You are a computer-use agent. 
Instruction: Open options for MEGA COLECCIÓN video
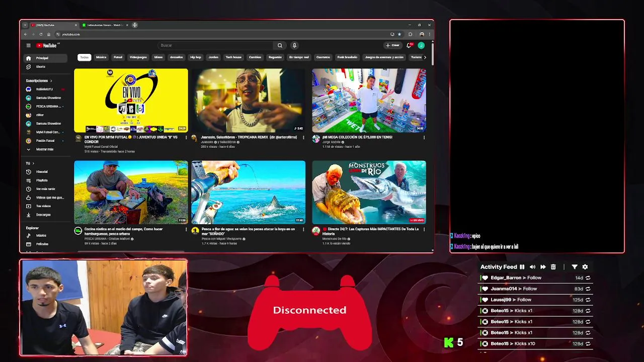tap(424, 137)
